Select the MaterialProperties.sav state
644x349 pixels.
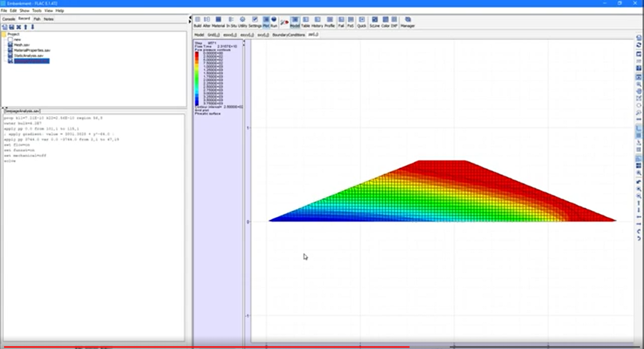coord(32,50)
